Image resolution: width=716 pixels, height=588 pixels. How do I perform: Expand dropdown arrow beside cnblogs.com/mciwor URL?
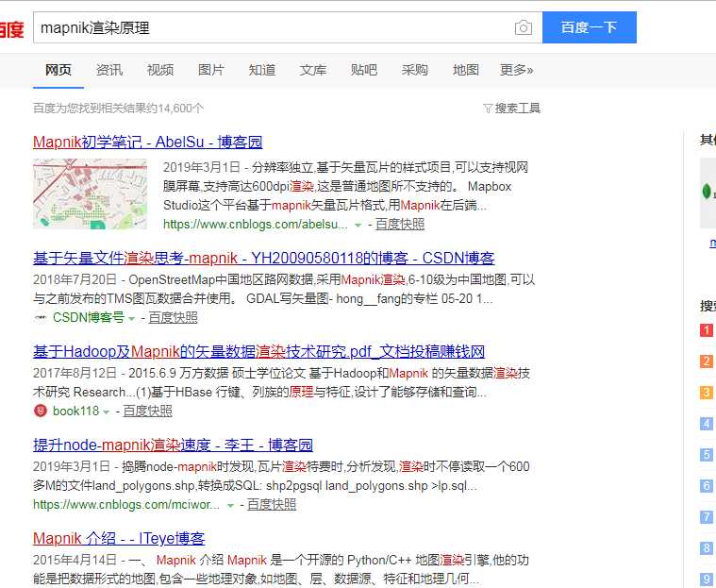click(230, 505)
